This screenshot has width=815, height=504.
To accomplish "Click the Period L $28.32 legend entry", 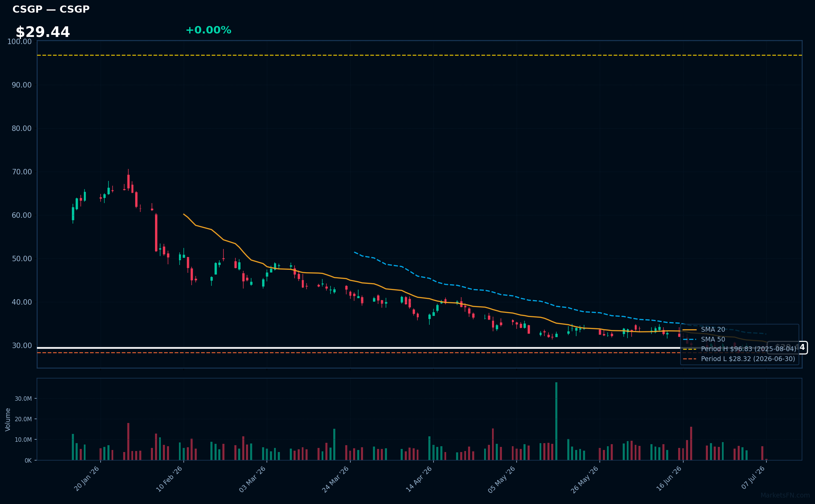I will (739, 359).
